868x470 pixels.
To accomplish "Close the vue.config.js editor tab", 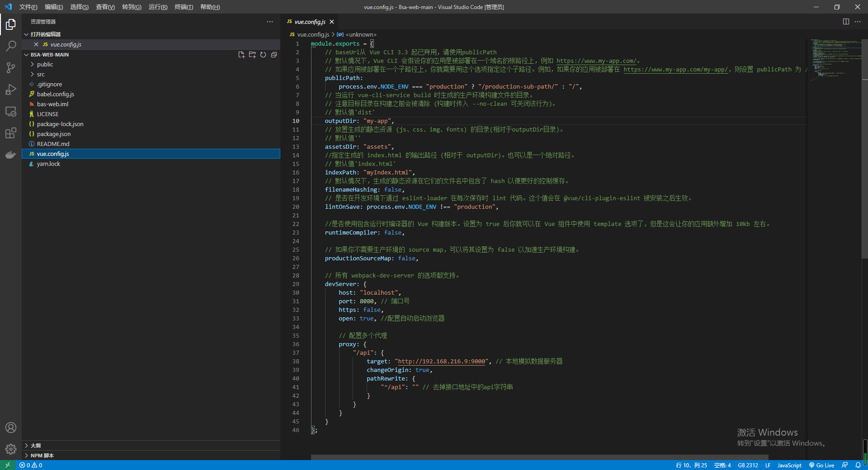I will pyautogui.click(x=332, y=22).
